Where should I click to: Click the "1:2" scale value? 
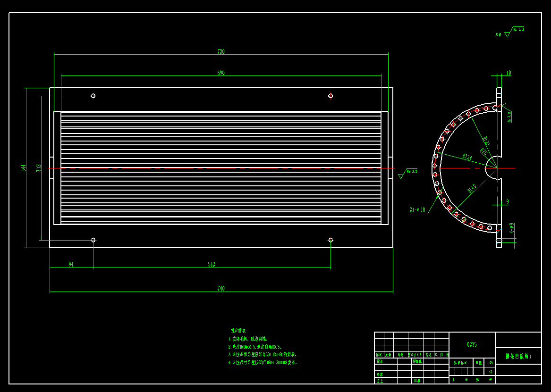pos(490,371)
